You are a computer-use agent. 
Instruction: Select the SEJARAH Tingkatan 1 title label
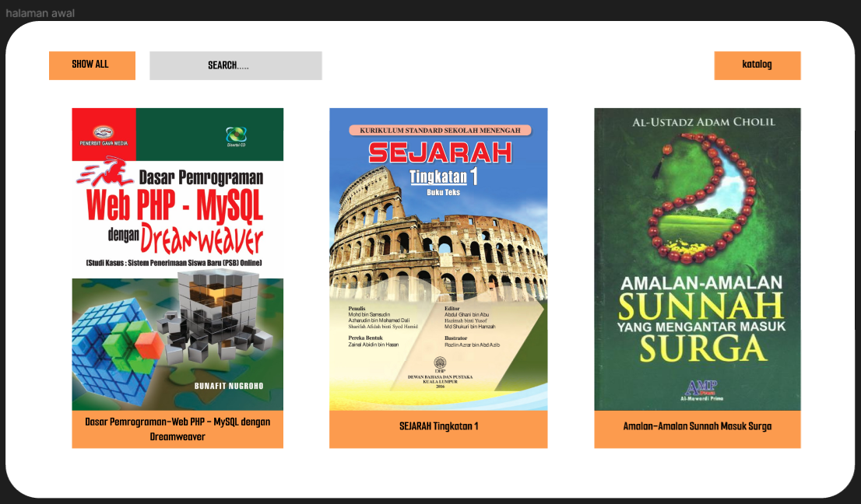point(438,429)
